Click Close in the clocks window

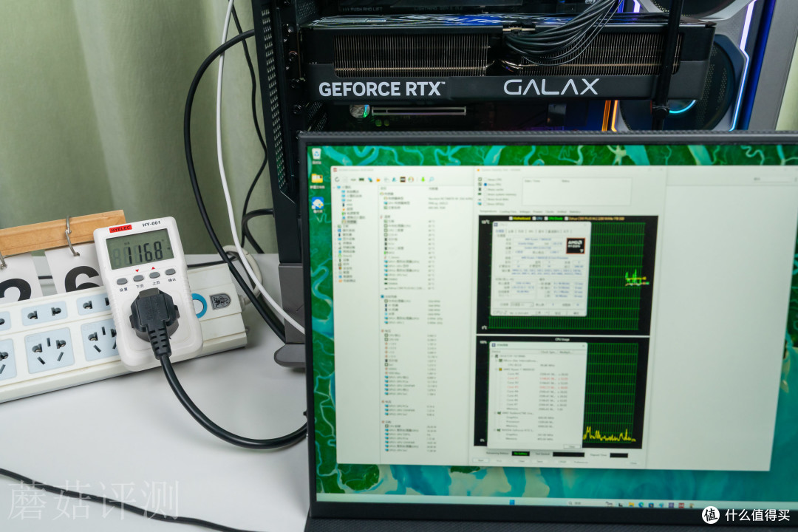pyautogui.click(x=572, y=446)
